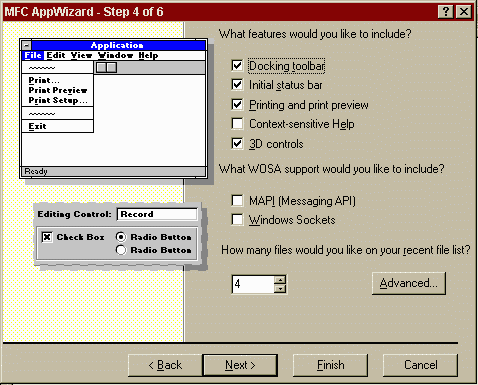This screenshot has width=478, height=385.
Task: Click the WOSA support question text
Action: click(331, 169)
